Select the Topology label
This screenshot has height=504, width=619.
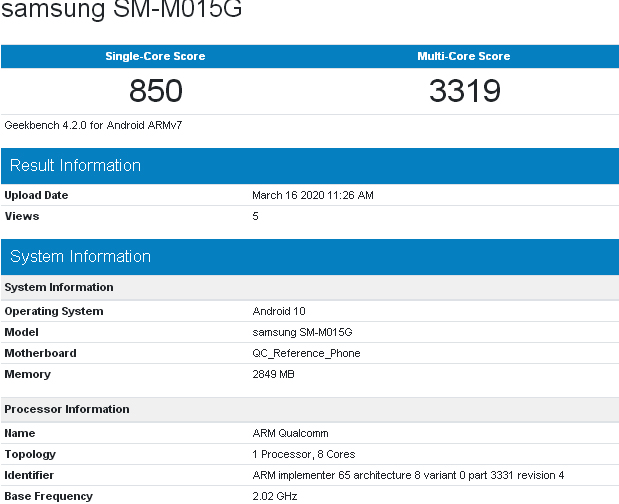click(30, 454)
